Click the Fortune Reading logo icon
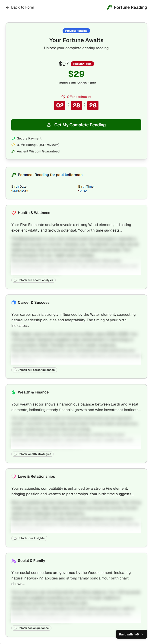Screen dimensions: 152x644 pos(109,7)
